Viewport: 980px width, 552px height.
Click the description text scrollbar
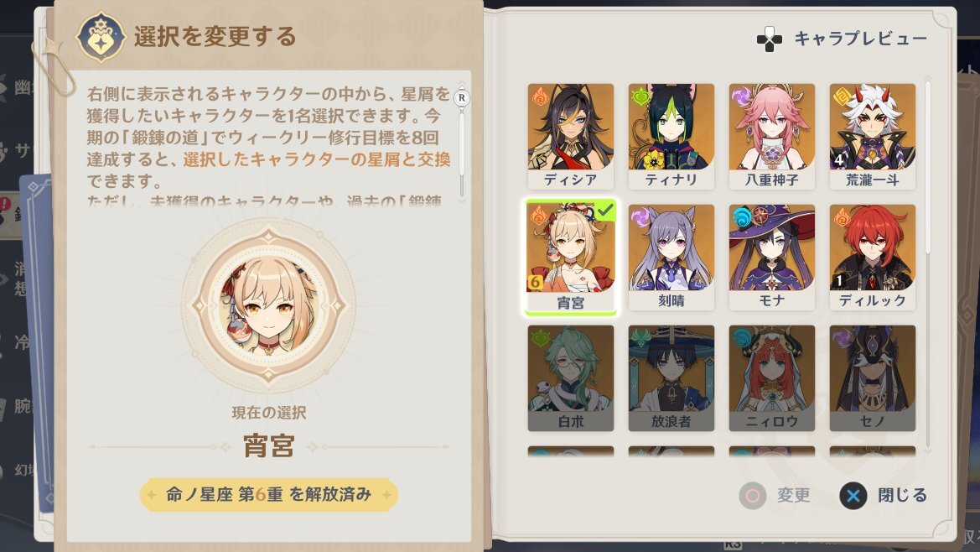(462, 145)
